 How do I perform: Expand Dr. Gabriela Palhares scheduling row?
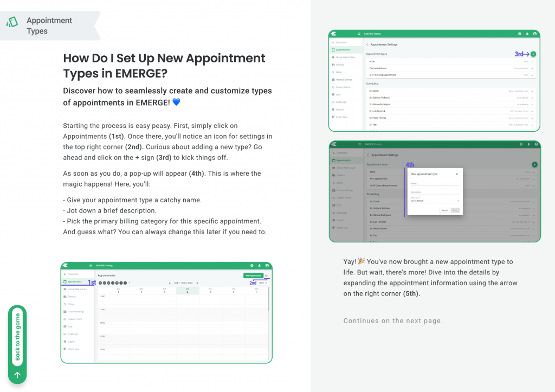532,98
